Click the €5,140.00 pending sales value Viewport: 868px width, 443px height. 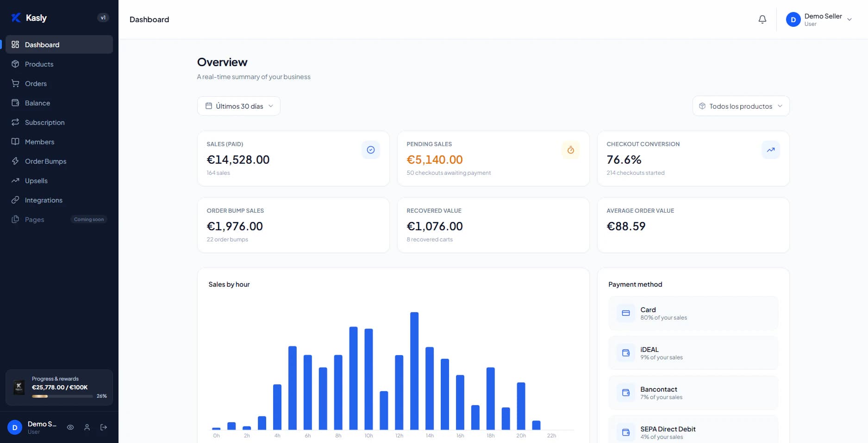(x=435, y=160)
